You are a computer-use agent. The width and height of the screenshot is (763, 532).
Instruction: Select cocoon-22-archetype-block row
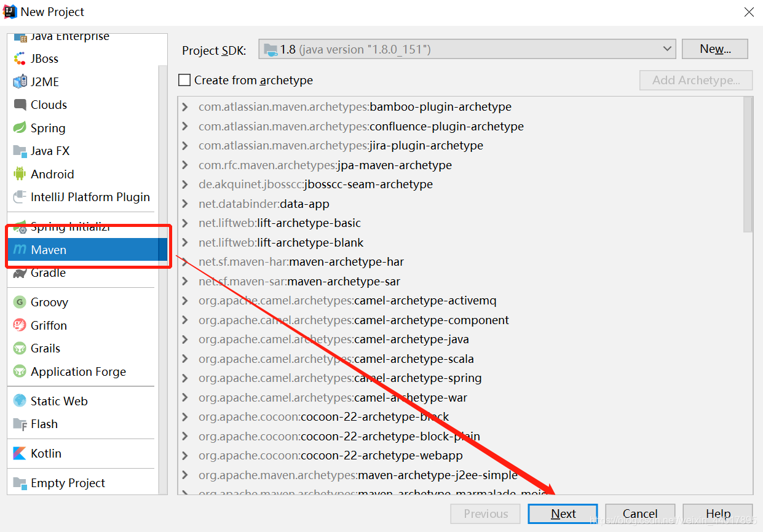click(x=460, y=417)
